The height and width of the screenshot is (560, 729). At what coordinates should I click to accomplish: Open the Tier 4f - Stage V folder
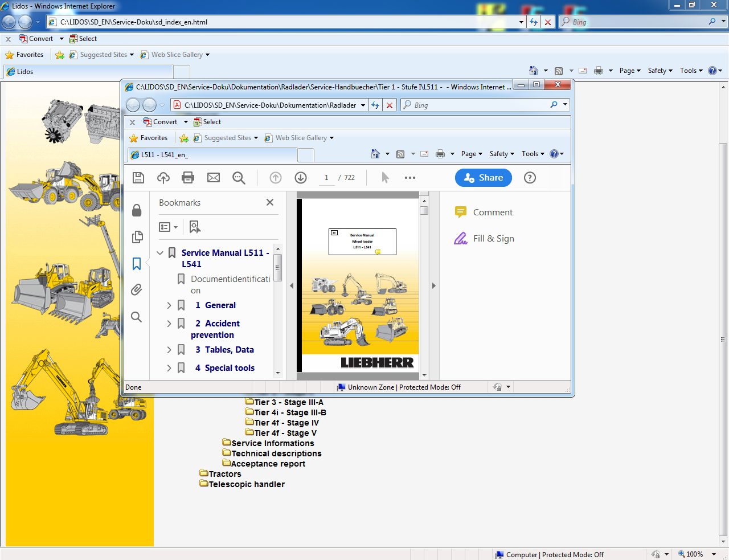click(x=281, y=433)
